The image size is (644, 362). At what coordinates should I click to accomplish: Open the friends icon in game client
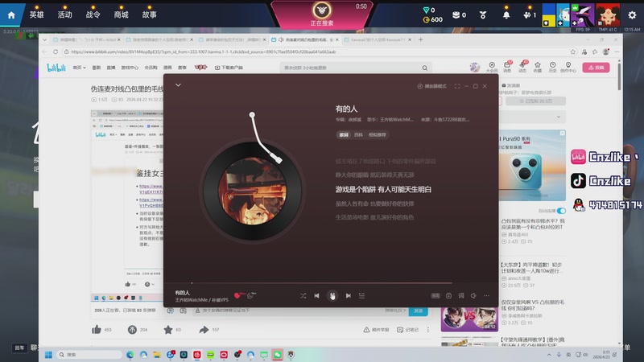click(x=527, y=15)
